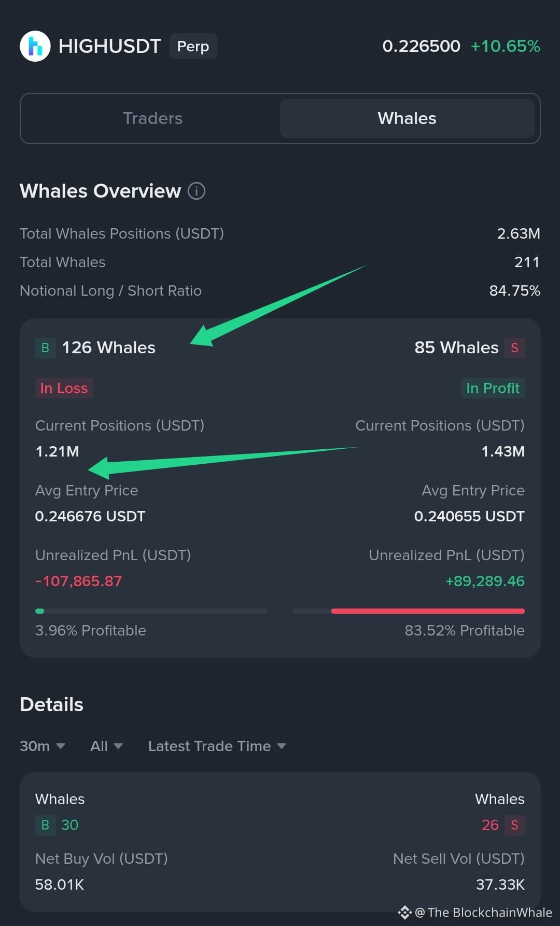Click the Perp contract badge
This screenshot has width=560, height=926.
[193, 46]
